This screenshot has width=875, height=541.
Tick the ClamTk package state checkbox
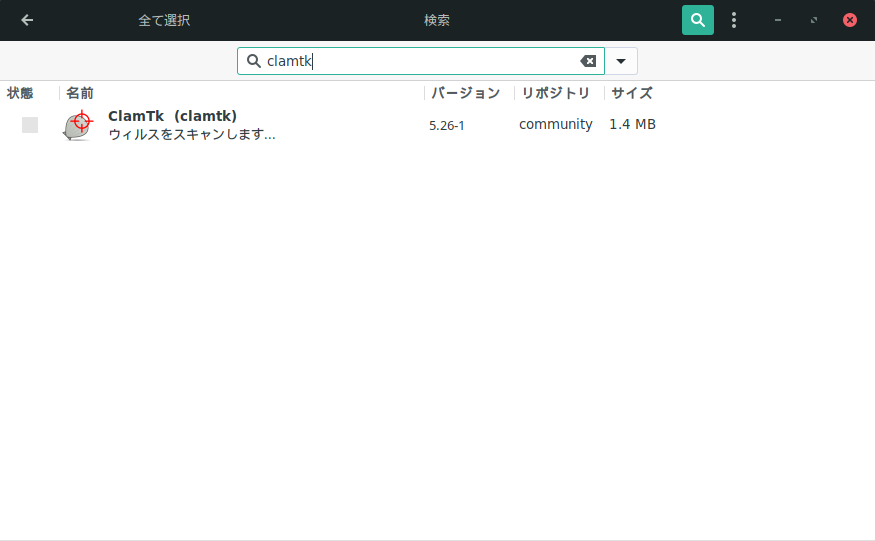click(x=30, y=125)
